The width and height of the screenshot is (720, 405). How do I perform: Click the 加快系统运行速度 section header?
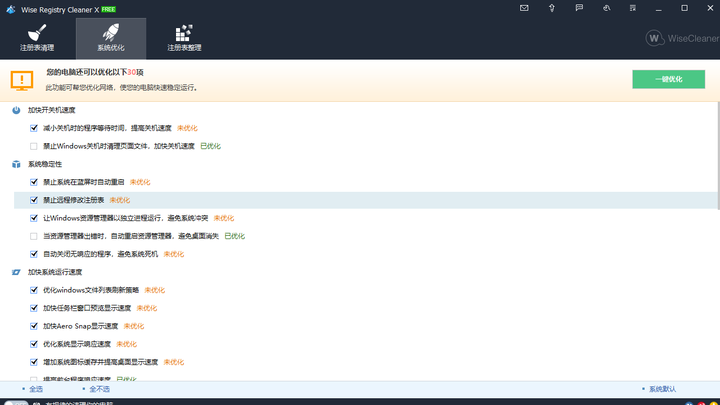point(55,272)
